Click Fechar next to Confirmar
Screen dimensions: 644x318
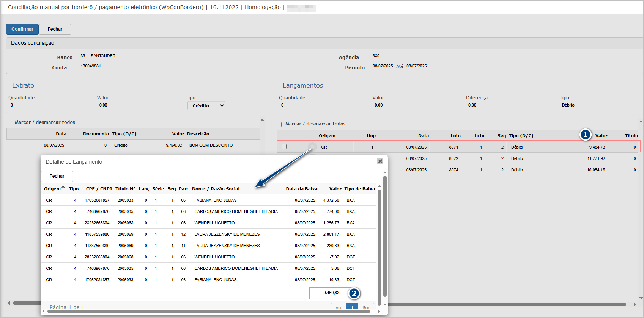pyautogui.click(x=55, y=29)
